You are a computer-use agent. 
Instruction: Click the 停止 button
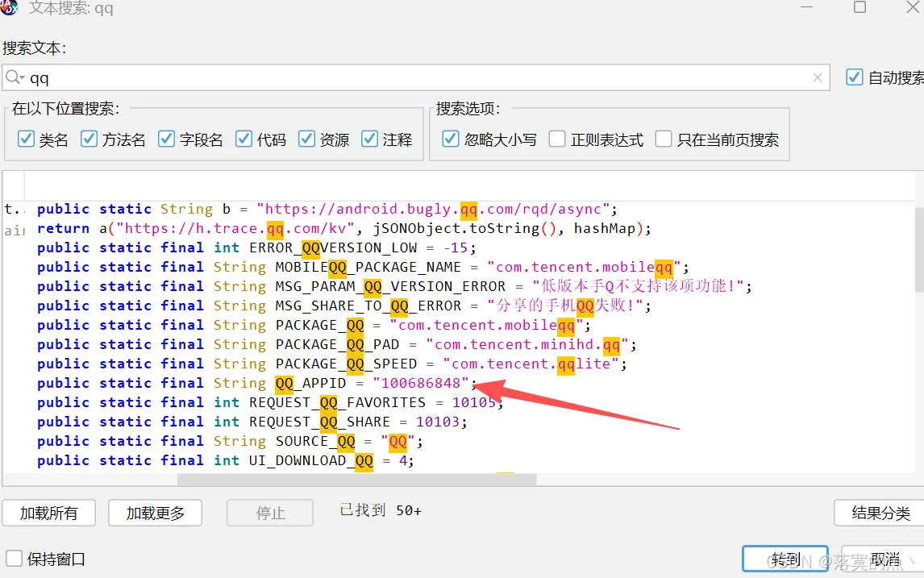pyautogui.click(x=270, y=513)
